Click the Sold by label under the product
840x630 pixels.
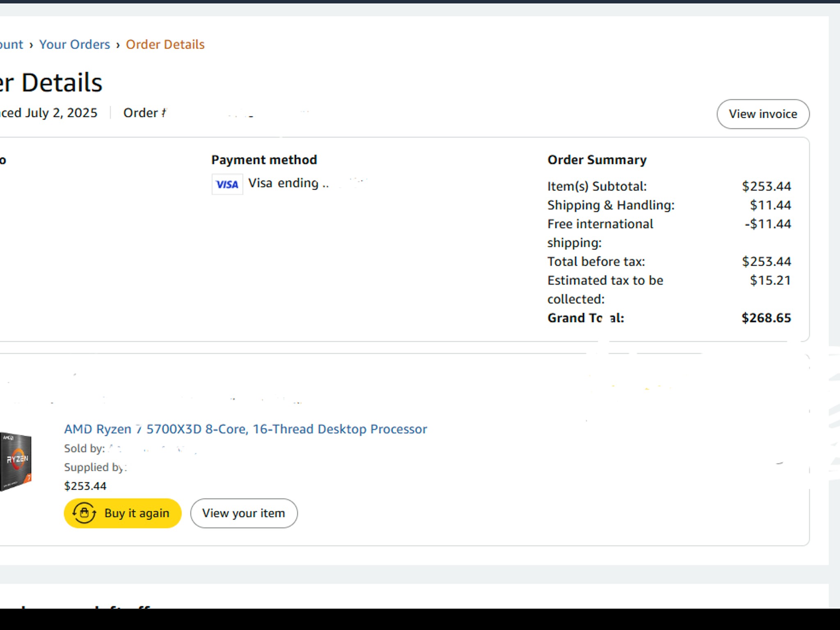tap(84, 448)
